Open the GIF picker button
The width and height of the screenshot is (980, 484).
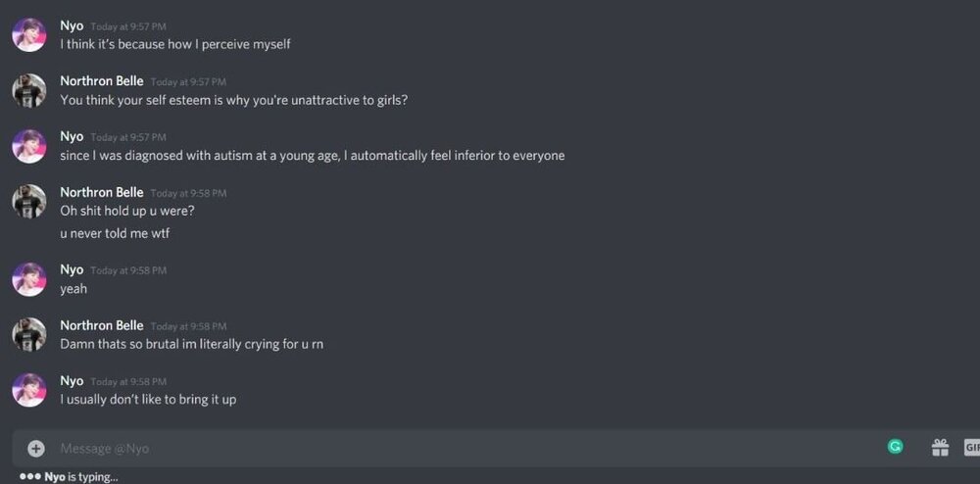972,447
